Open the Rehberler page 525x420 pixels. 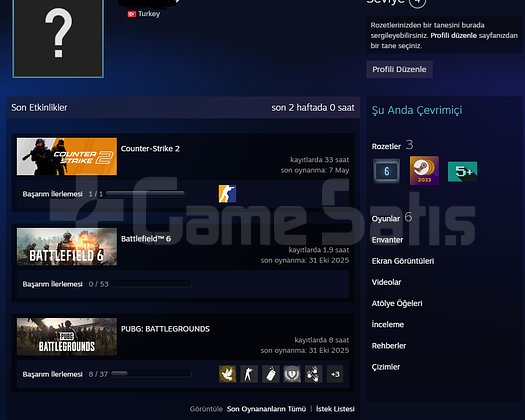click(389, 346)
